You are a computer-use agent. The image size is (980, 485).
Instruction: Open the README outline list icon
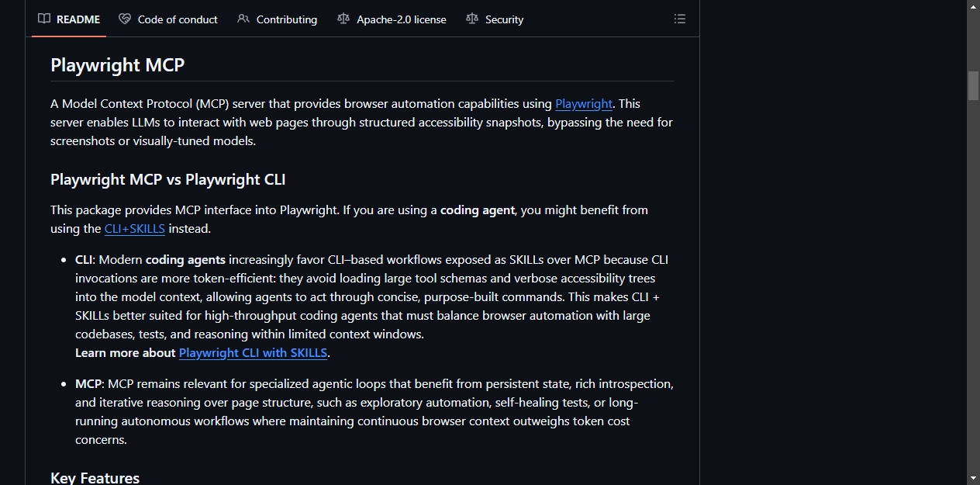680,19
